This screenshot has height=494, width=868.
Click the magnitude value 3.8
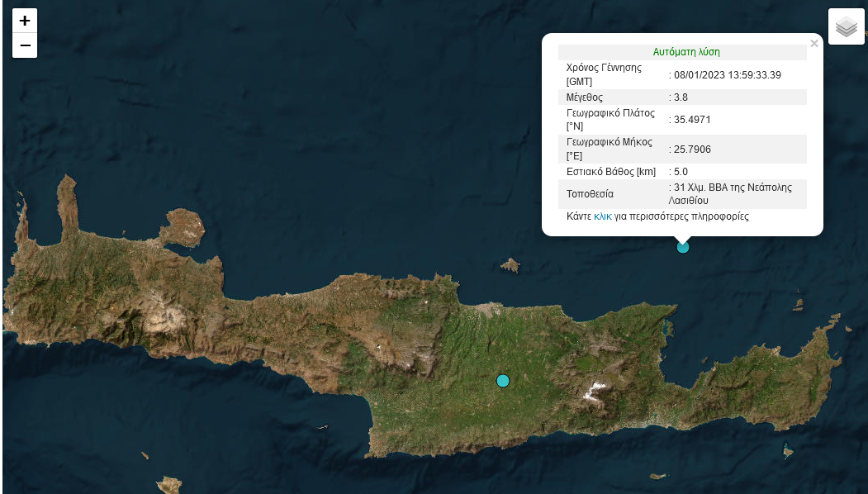(x=681, y=97)
